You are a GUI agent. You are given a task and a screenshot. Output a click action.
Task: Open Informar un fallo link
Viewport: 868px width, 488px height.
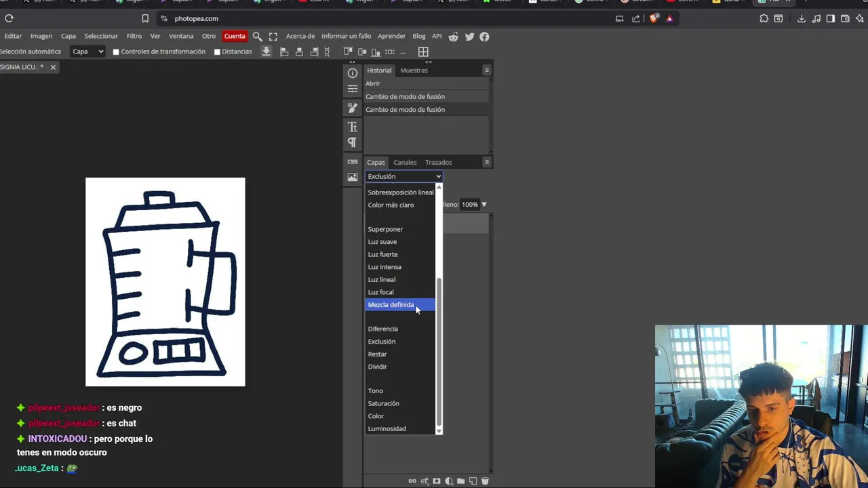click(x=346, y=37)
